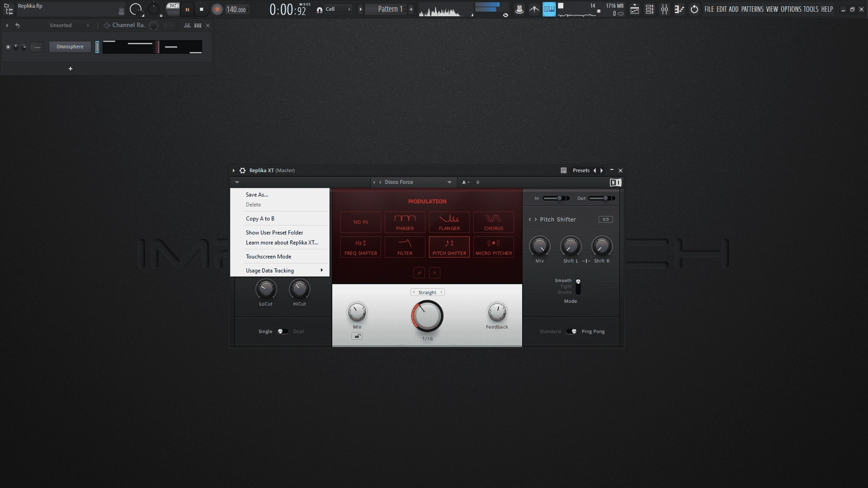Go to next preset arrow beside Presets
This screenshot has width=868, height=488.
(x=601, y=170)
